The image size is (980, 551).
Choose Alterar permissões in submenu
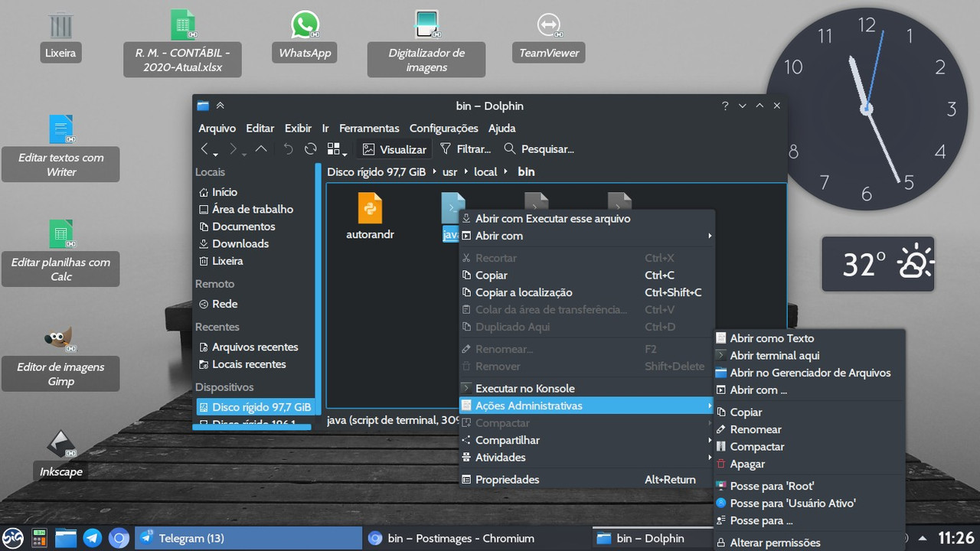pos(809,543)
